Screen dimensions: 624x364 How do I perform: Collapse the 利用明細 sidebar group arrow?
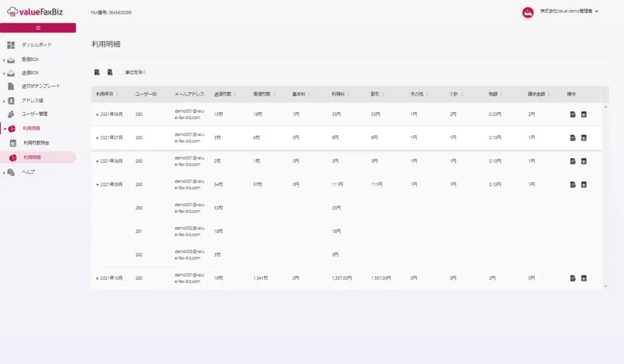[x=5, y=129]
